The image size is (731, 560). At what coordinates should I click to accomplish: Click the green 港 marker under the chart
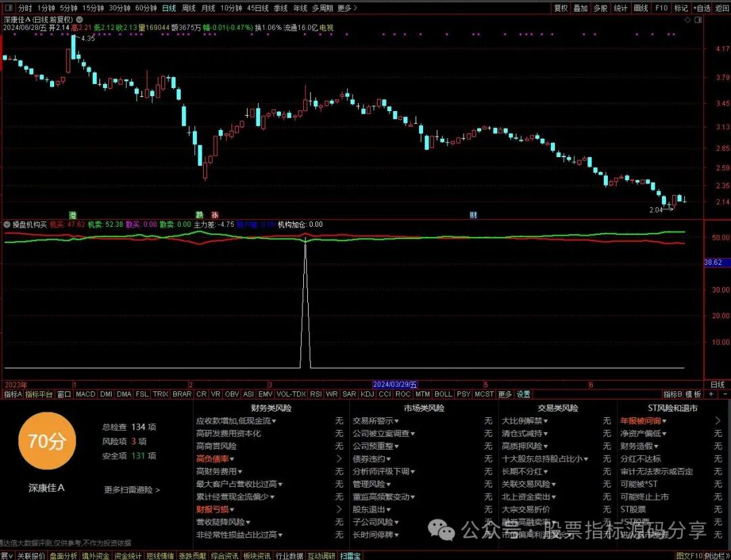click(72, 215)
